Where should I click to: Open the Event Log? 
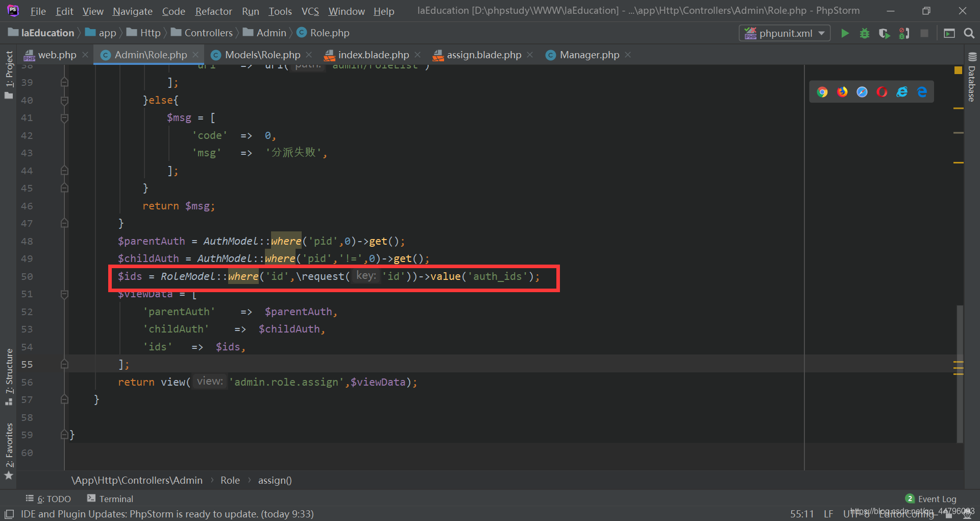pos(931,499)
